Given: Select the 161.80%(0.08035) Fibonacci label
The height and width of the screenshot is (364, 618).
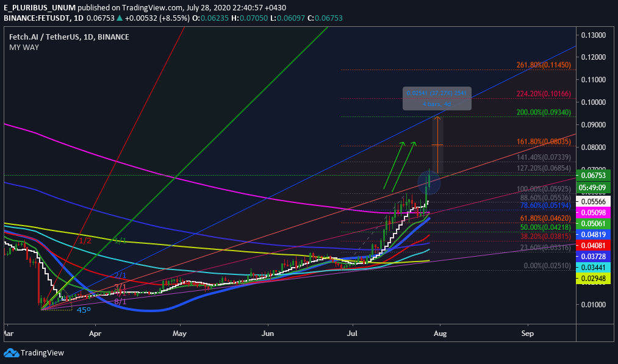Looking at the screenshot, I should [544, 141].
